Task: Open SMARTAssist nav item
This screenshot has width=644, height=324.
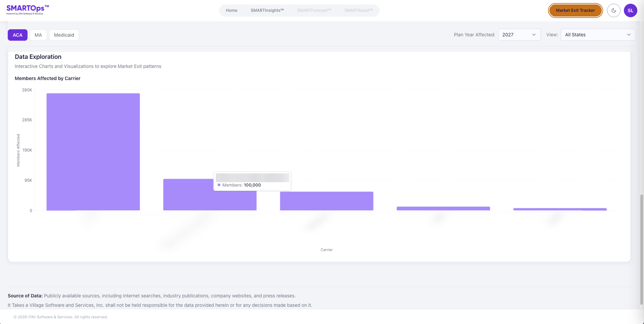Action: 358,10
